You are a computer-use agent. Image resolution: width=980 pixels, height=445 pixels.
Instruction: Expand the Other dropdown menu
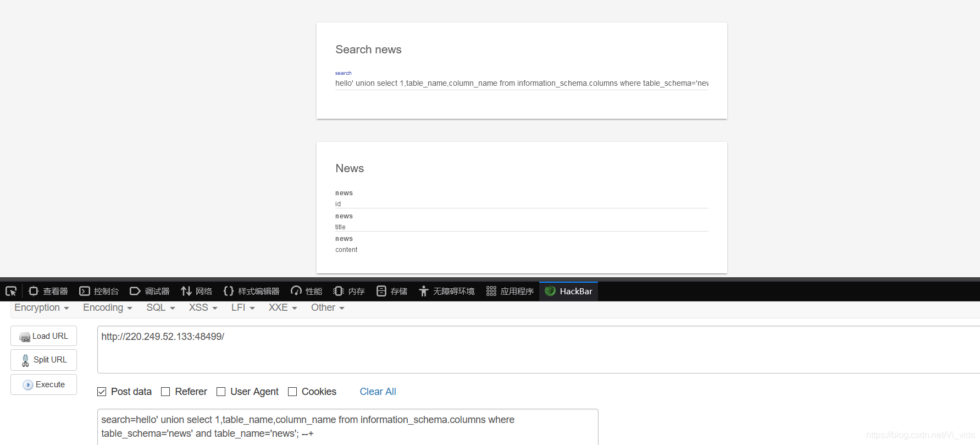pyautogui.click(x=328, y=307)
